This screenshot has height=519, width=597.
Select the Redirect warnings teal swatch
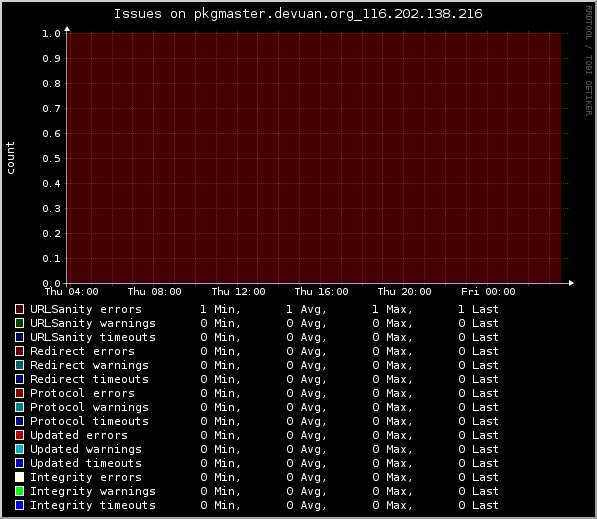[19, 365]
